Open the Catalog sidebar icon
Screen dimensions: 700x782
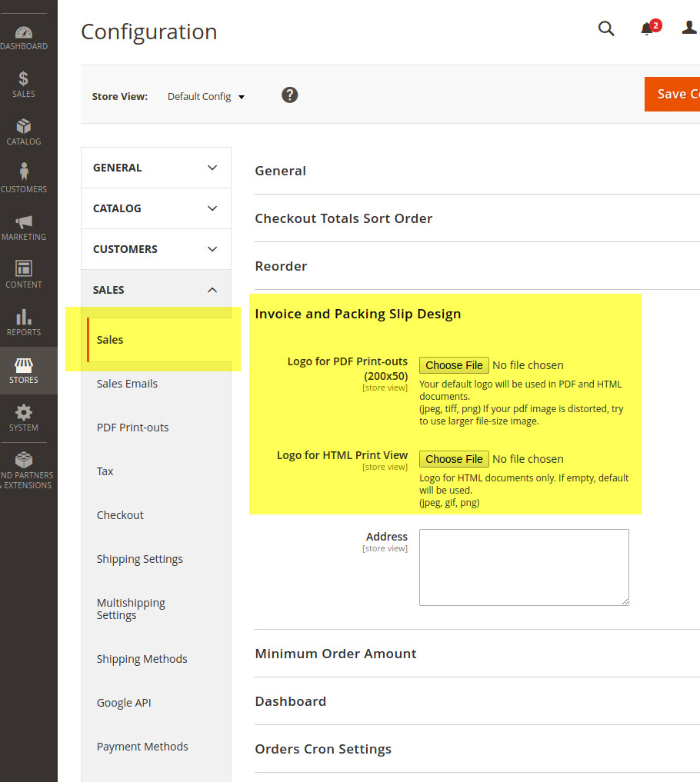click(24, 129)
